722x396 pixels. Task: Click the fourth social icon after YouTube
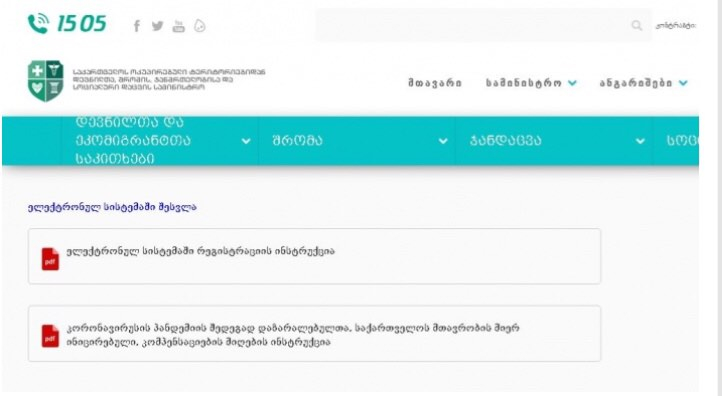199,26
